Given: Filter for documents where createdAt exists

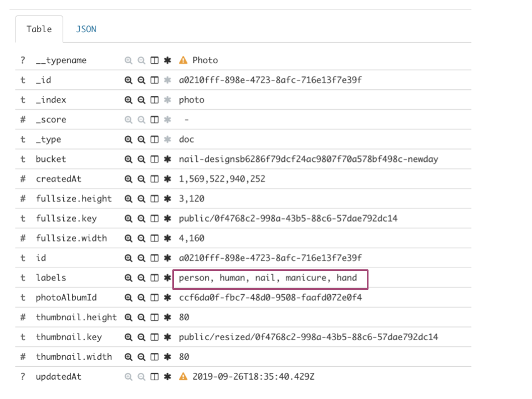Looking at the screenshot, I should pos(167,178).
